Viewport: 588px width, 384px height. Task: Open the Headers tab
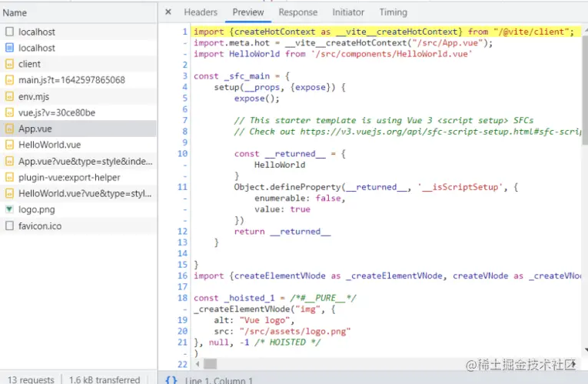click(x=201, y=12)
